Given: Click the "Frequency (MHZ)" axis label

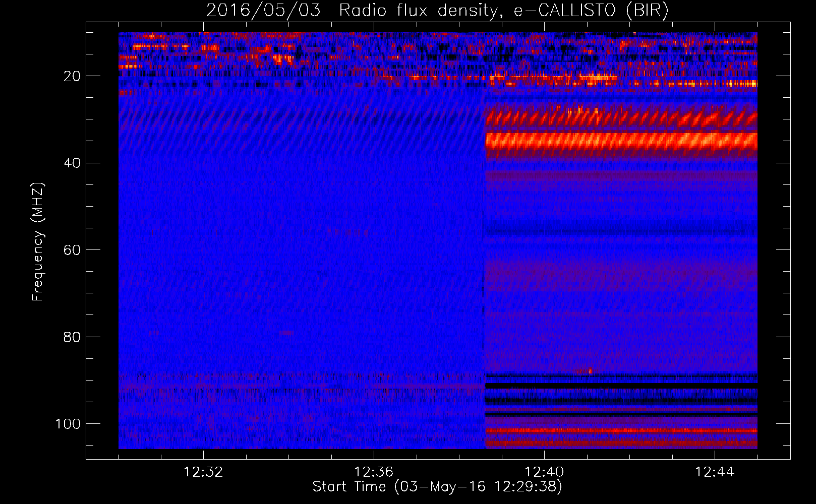Looking at the screenshot, I should (x=38, y=241).
